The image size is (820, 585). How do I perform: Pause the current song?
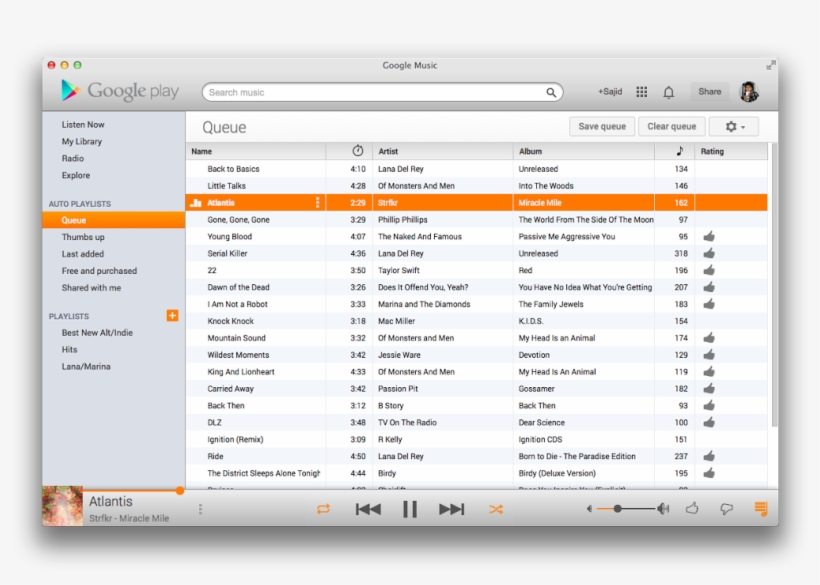410,509
